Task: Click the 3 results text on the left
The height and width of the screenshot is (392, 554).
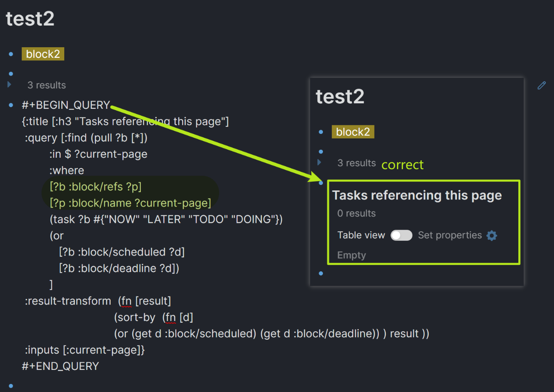Action: click(46, 85)
